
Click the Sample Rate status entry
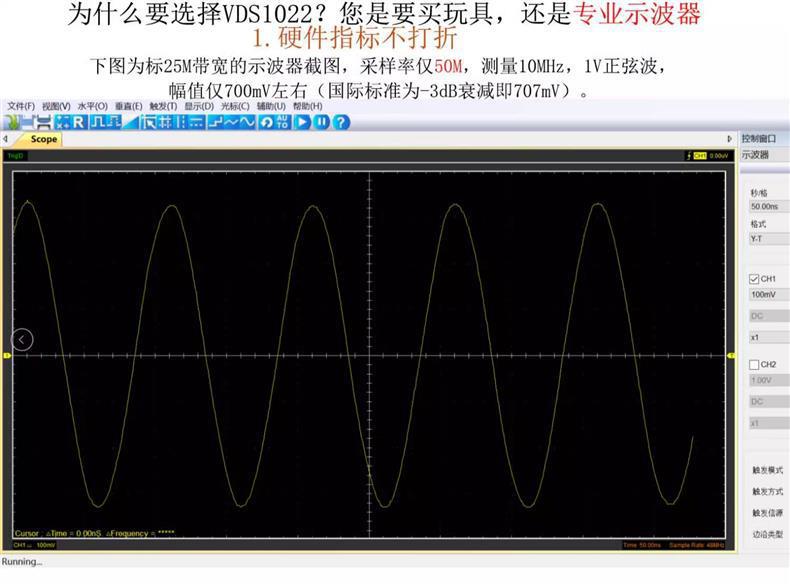[x=697, y=545]
